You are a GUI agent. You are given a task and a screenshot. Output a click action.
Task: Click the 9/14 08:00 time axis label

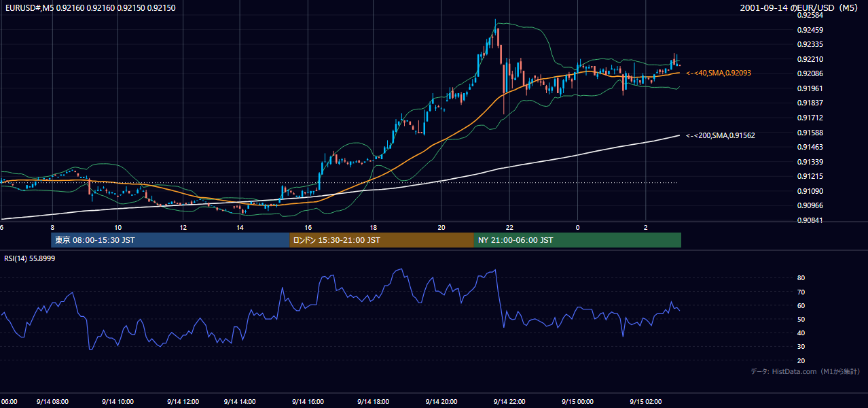pos(52,401)
